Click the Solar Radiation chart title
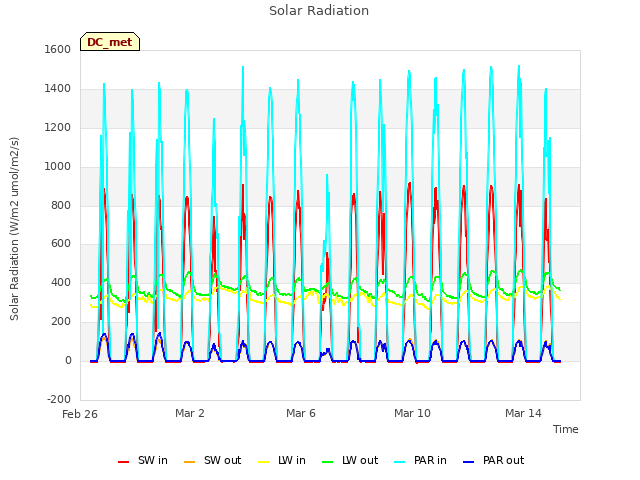Image resolution: width=640 pixels, height=480 pixels. point(319,11)
